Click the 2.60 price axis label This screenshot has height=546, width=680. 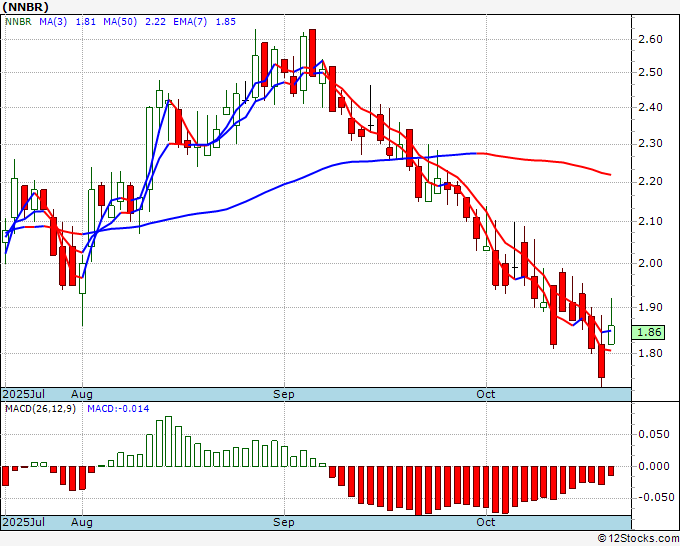click(x=651, y=39)
